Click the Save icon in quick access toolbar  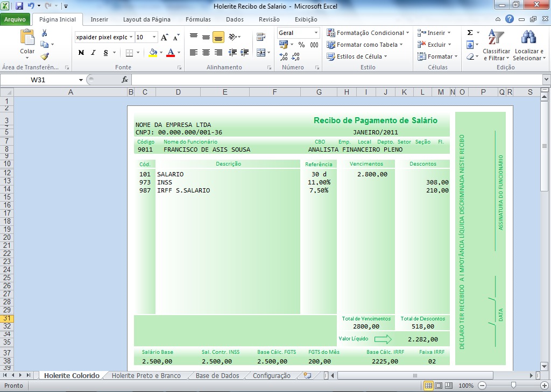pos(19,6)
